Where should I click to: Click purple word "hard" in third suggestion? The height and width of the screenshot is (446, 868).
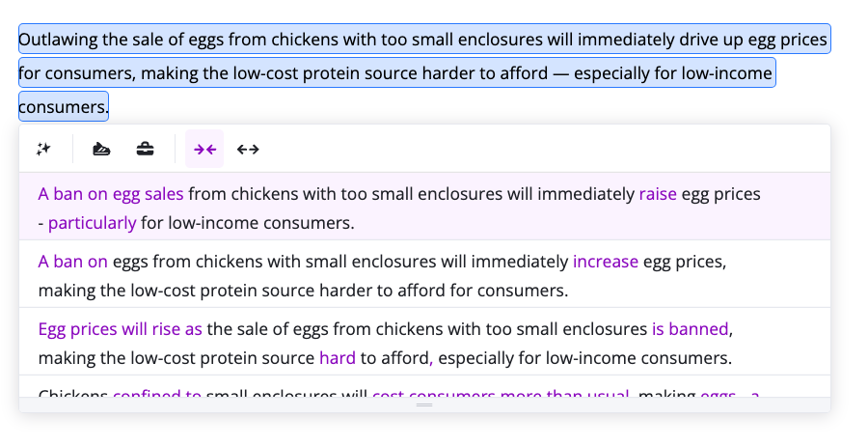(x=338, y=358)
